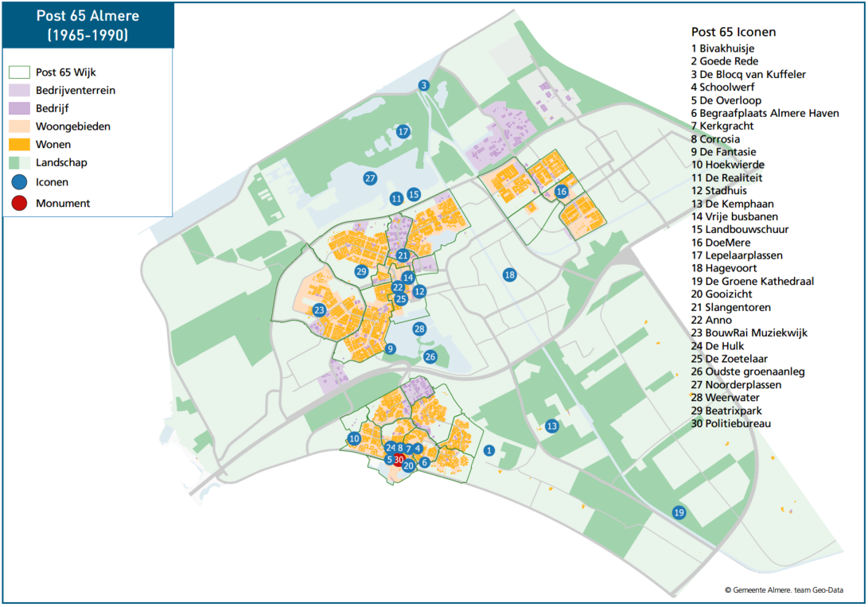Click the red monument marker 30

[399, 460]
